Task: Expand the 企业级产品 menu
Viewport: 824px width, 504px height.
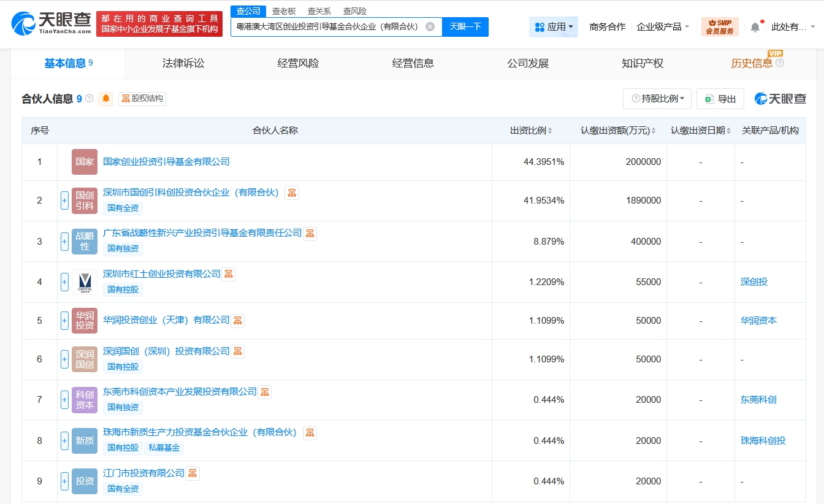Action: [x=663, y=27]
